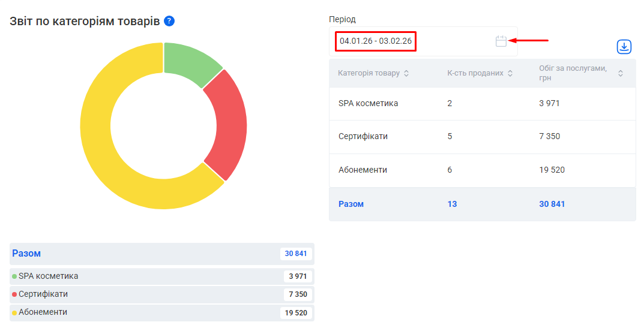The height and width of the screenshot is (328, 644).
Task: Download the report with export icon
Action: click(x=624, y=47)
